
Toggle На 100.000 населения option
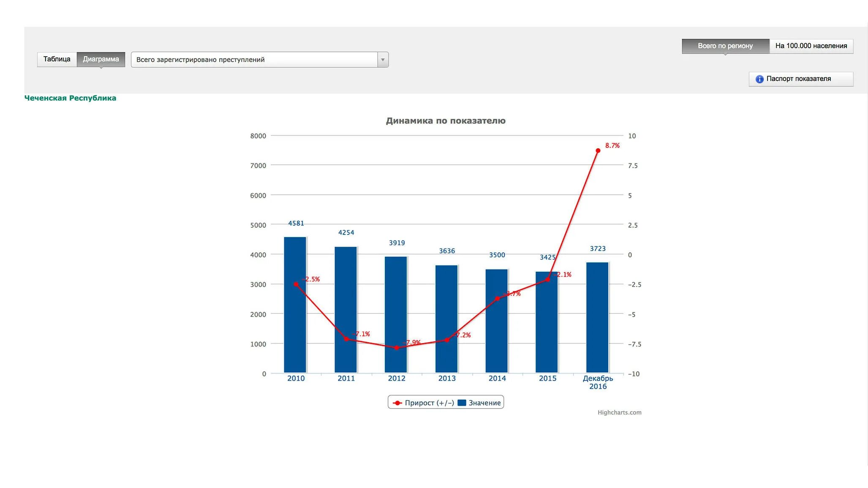(811, 46)
